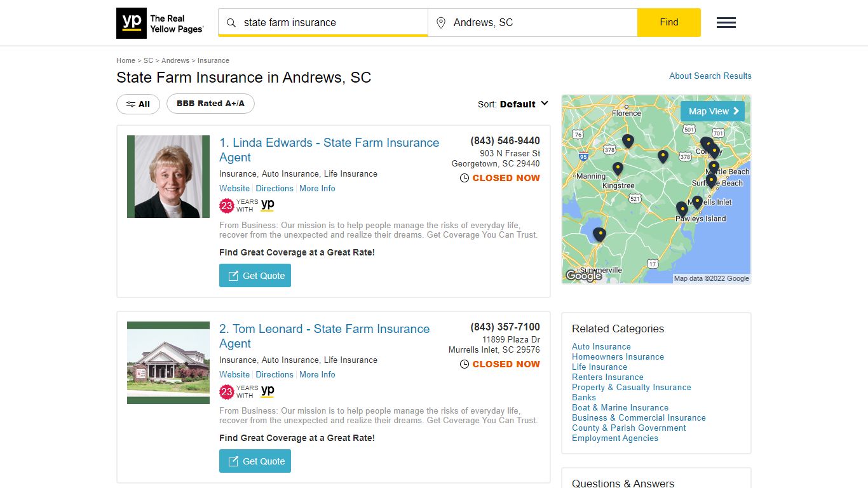Image resolution: width=868 pixels, height=488 pixels.
Task: Open the hamburger menu icon
Action: 726,23
